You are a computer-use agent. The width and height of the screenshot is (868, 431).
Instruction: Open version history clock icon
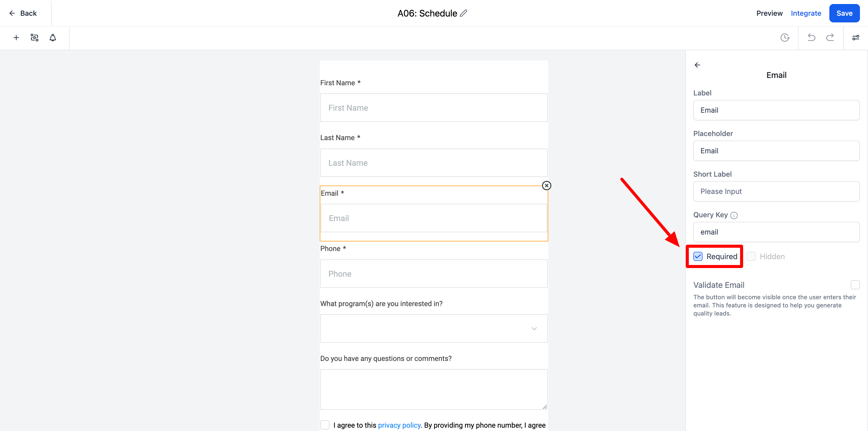(785, 38)
